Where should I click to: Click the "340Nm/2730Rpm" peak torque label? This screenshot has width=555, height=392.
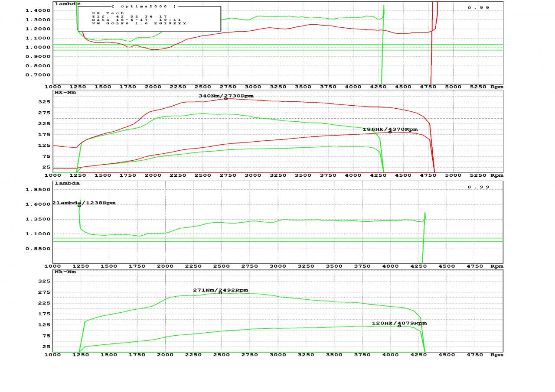coord(226,96)
